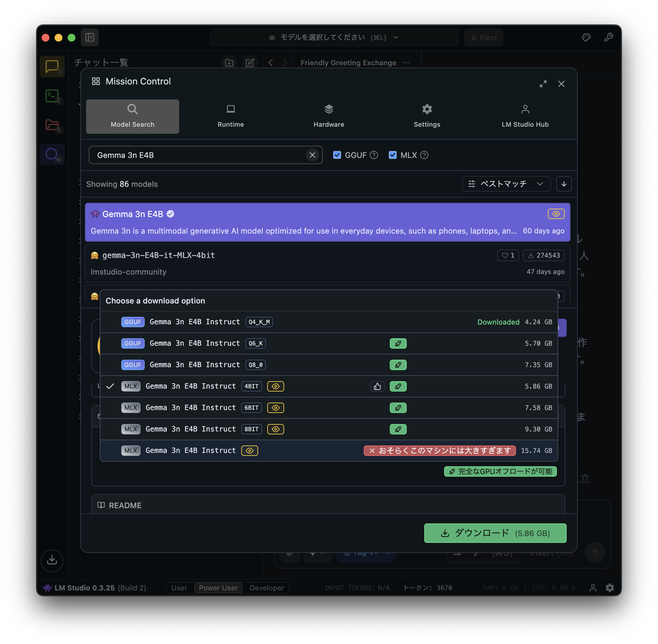658x644 pixels.
Task: Switch to User mode
Action: click(179, 588)
